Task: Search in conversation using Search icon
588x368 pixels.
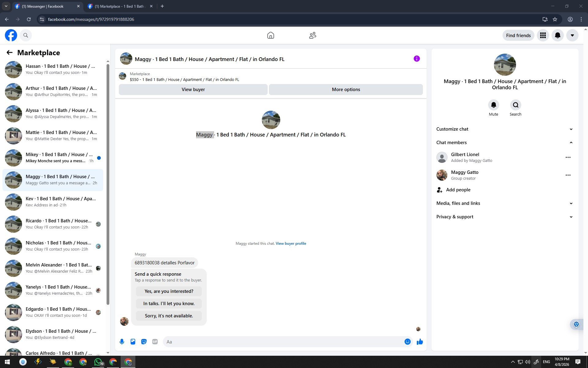Action: (515, 105)
